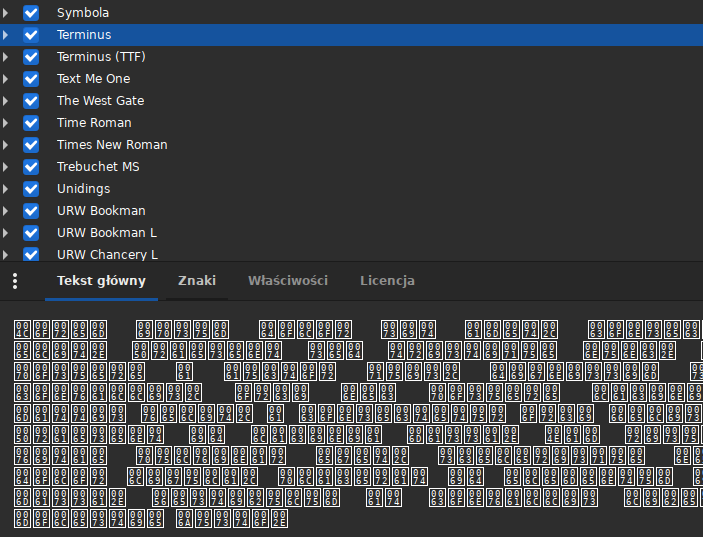Expand the Unidings font family
The image size is (703, 537).
click(5, 188)
